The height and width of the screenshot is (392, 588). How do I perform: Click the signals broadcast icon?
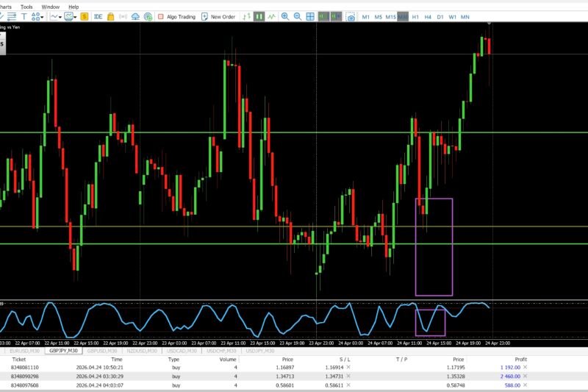pyautogui.click(x=123, y=16)
